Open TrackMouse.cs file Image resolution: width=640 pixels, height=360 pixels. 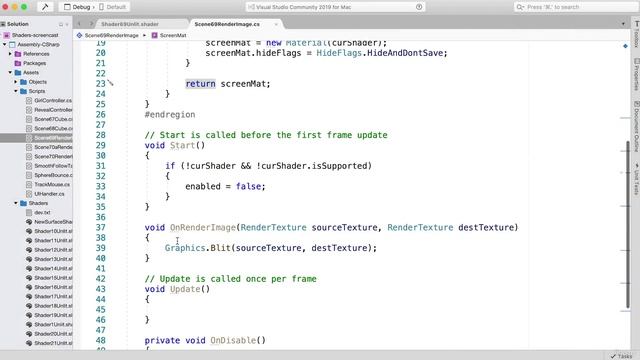pos(51,184)
